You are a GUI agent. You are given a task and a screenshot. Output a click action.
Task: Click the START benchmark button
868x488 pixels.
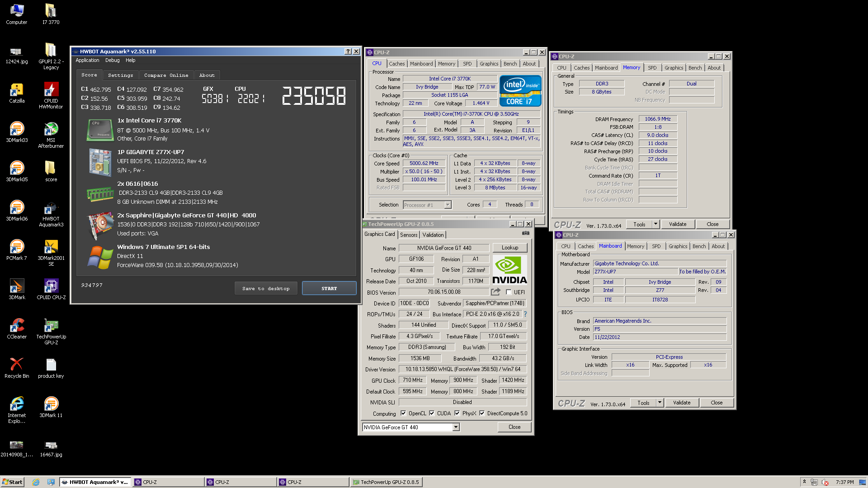pos(329,288)
